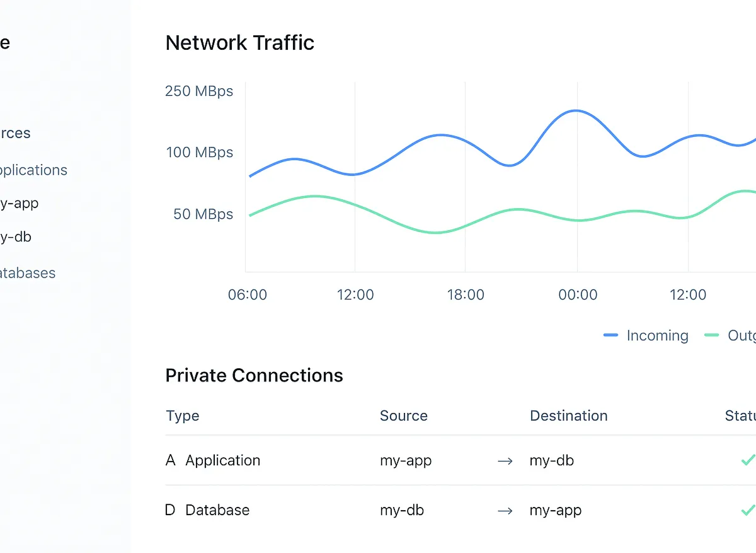Click the green status checkmark for Database row
This screenshot has width=756, height=553.
[x=747, y=510]
